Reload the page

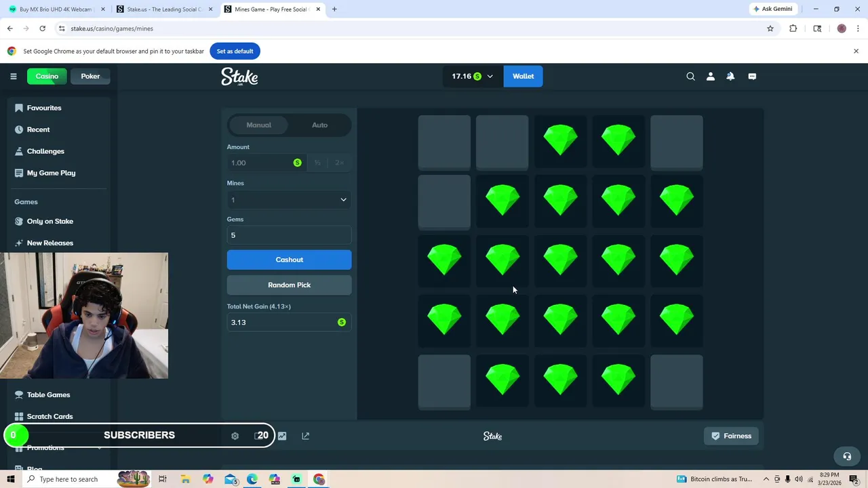(x=42, y=28)
